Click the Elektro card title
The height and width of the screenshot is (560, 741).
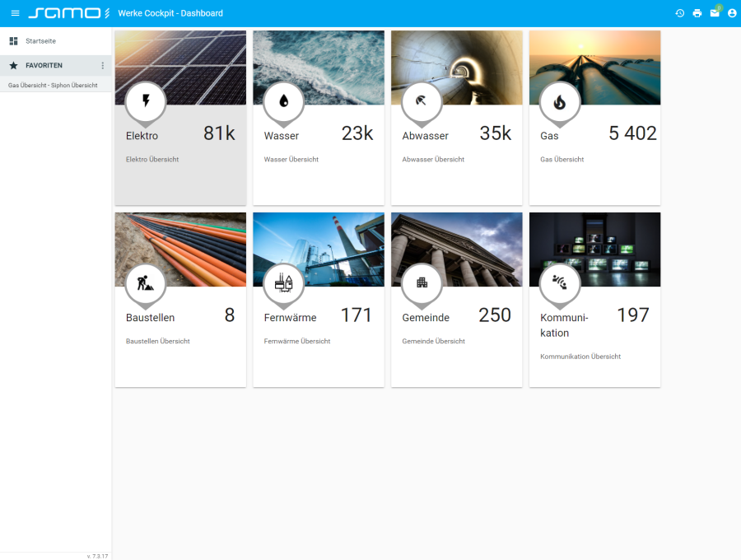click(x=142, y=136)
